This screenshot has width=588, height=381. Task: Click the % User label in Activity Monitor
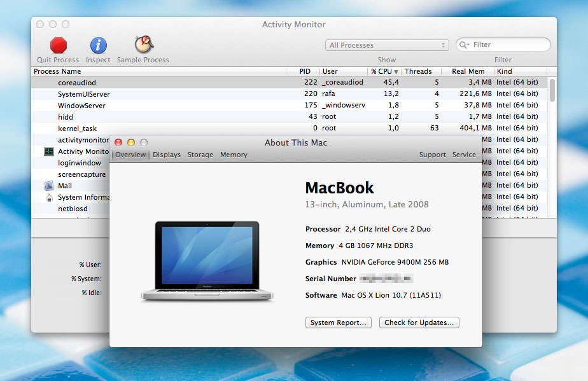tap(90, 265)
